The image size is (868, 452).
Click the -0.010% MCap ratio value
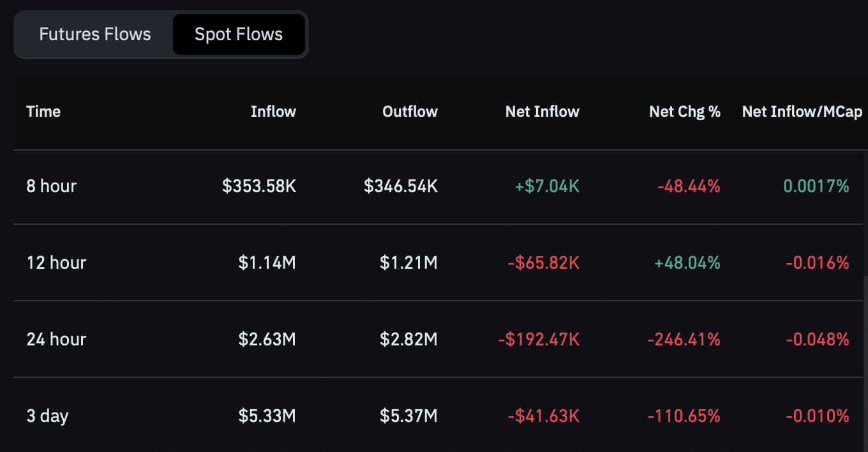click(x=818, y=416)
